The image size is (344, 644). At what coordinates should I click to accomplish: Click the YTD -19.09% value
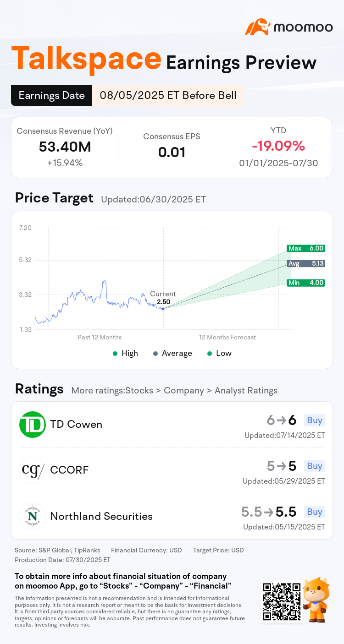278,146
